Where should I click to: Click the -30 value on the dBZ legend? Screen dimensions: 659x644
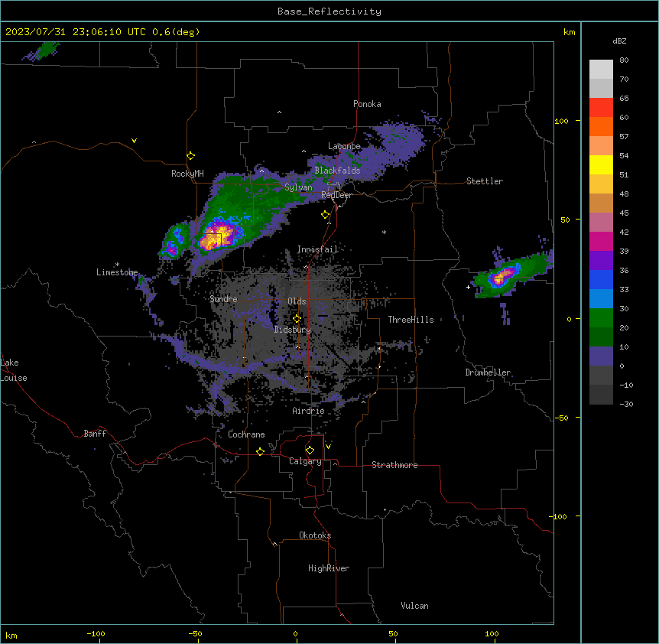pos(626,404)
